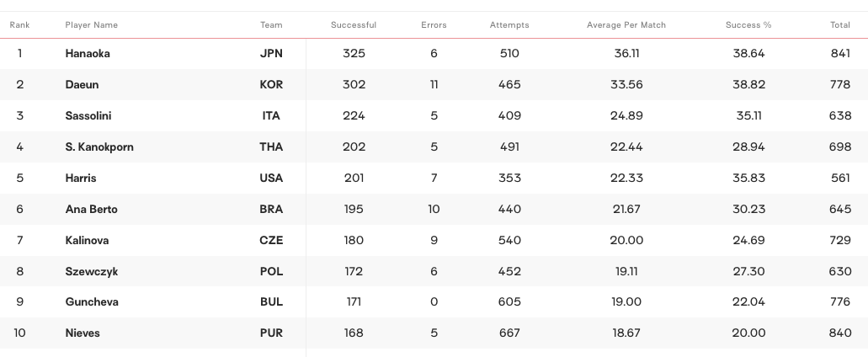868x357 pixels.
Task: Click the JPN team code
Action: (271, 54)
